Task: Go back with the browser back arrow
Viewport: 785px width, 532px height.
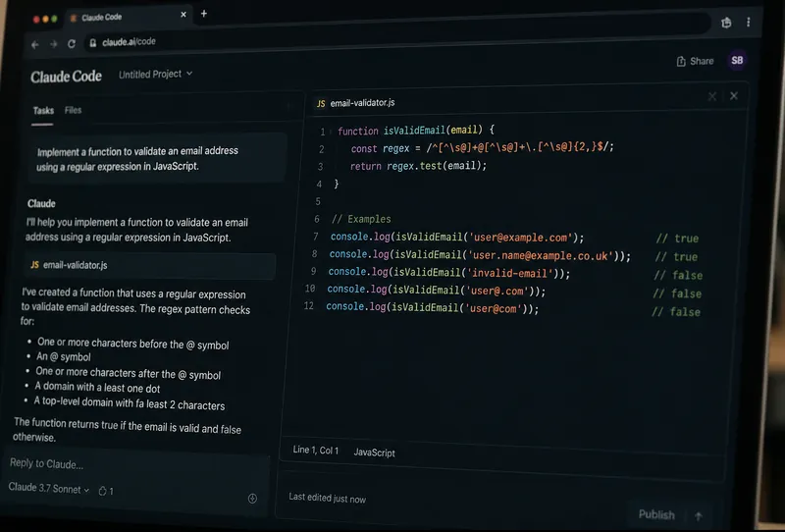Action: (x=34, y=44)
